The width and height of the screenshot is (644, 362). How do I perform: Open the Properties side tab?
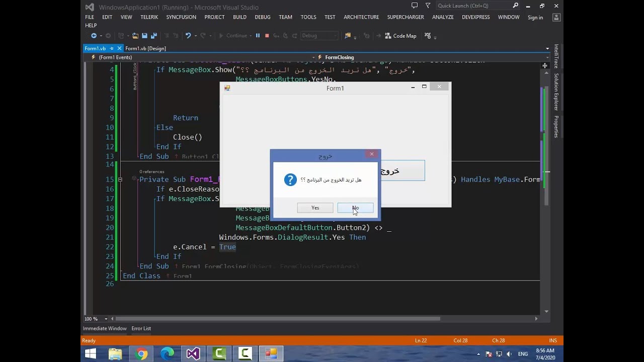(x=556, y=126)
